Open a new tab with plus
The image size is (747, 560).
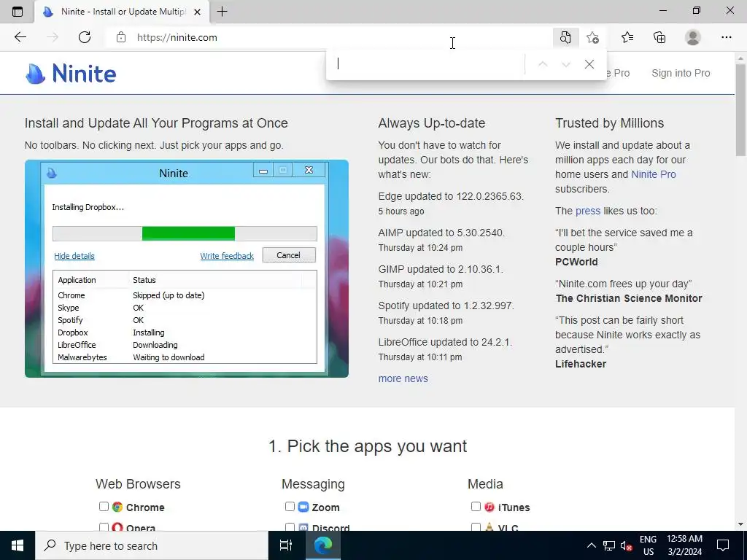(222, 12)
